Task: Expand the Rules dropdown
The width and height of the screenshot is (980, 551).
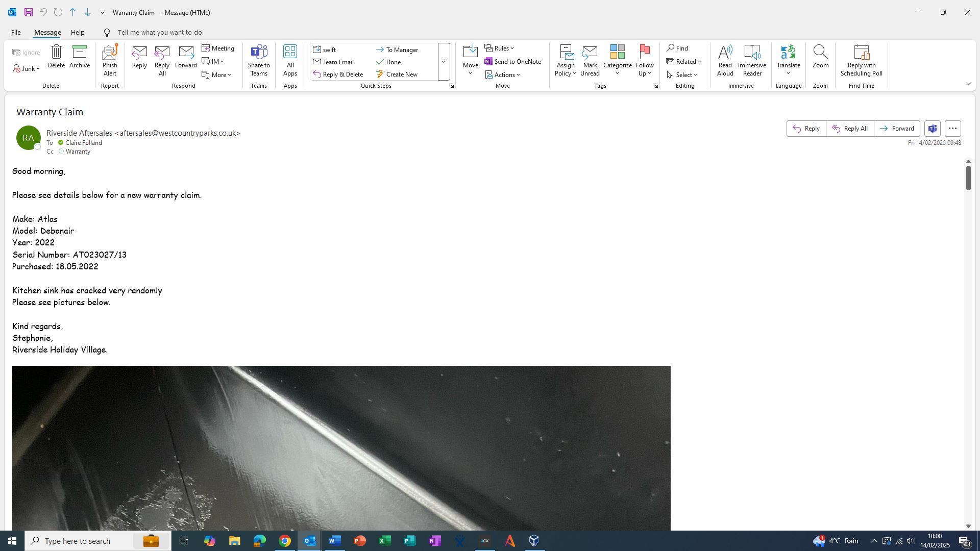Action: click(x=500, y=48)
